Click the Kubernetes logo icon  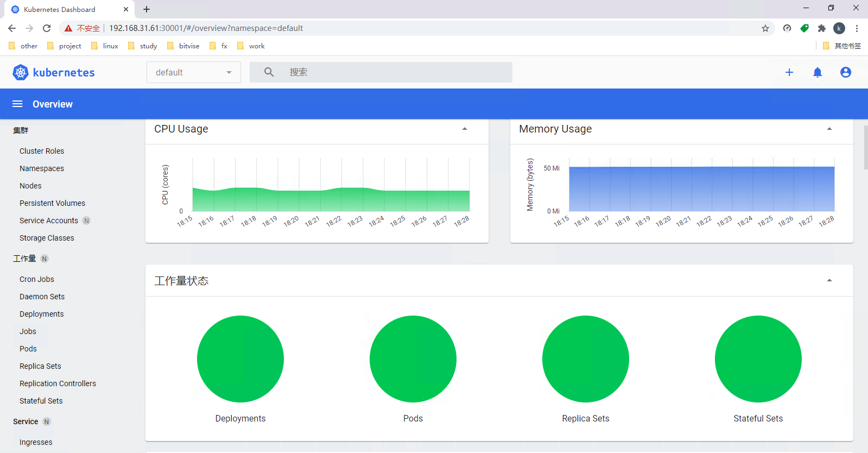[21, 72]
